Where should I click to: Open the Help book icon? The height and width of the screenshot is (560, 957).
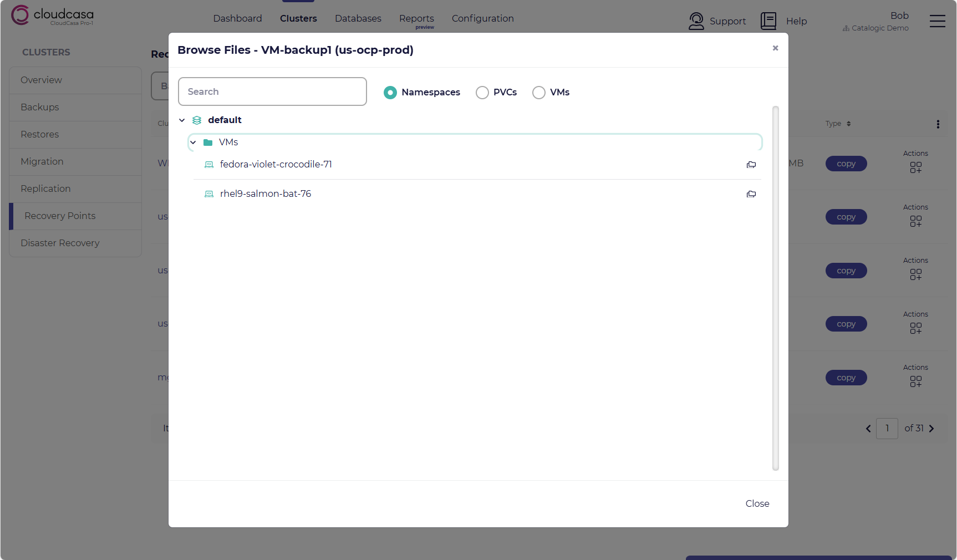coord(768,21)
